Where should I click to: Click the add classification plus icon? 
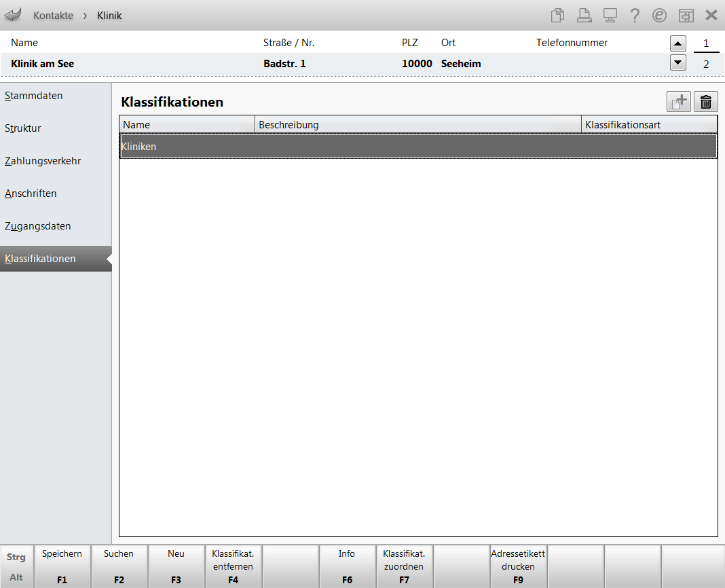click(x=678, y=101)
